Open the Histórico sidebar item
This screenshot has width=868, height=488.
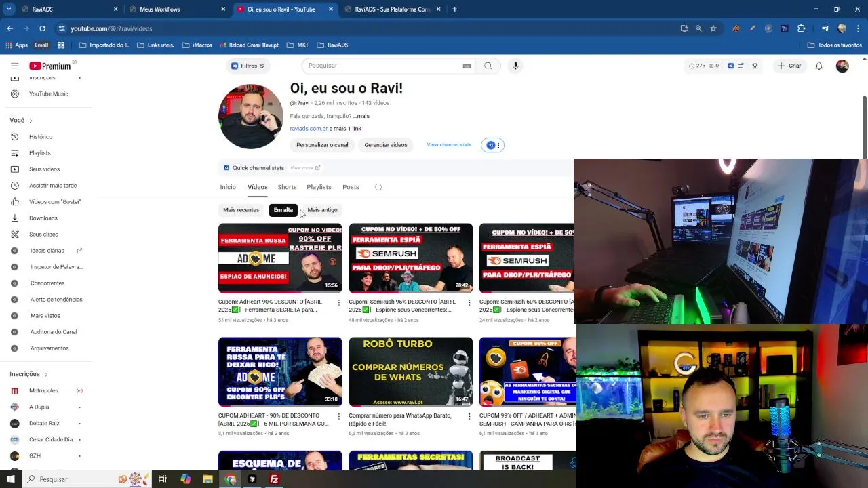tap(41, 137)
